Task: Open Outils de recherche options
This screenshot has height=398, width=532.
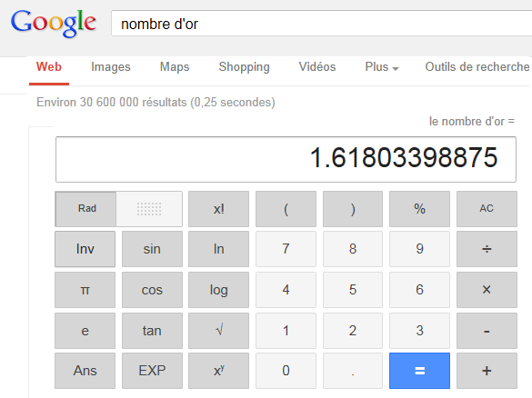Action: click(x=477, y=67)
